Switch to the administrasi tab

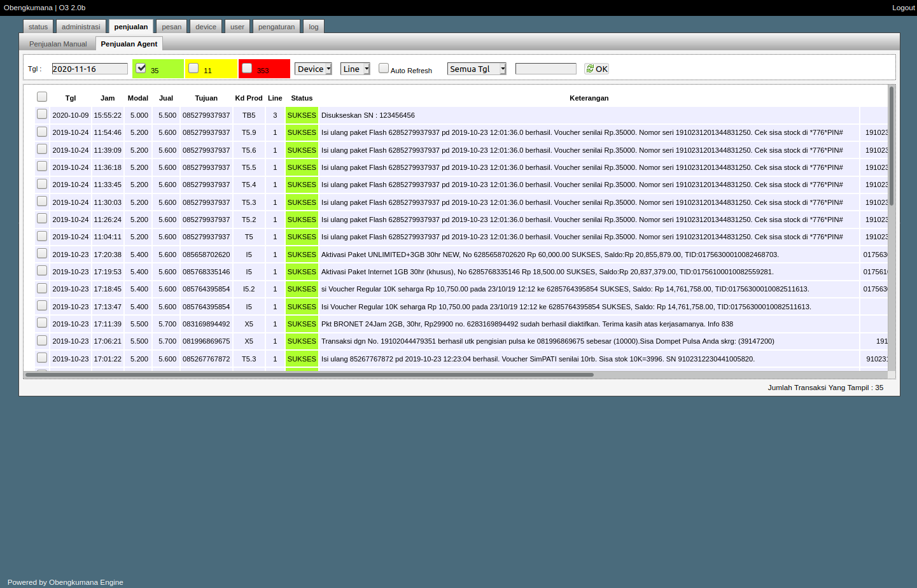81,27
